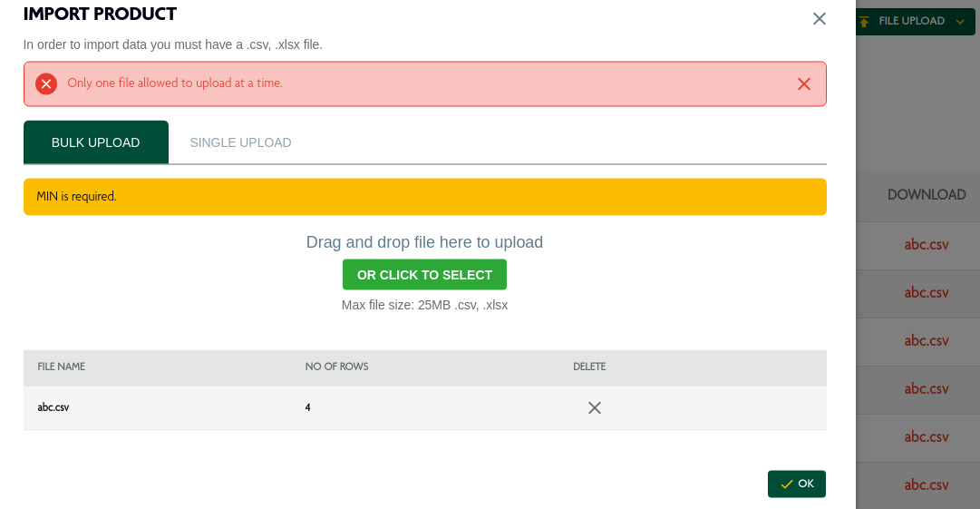Expand the File Upload dropdown chevron

[960, 22]
